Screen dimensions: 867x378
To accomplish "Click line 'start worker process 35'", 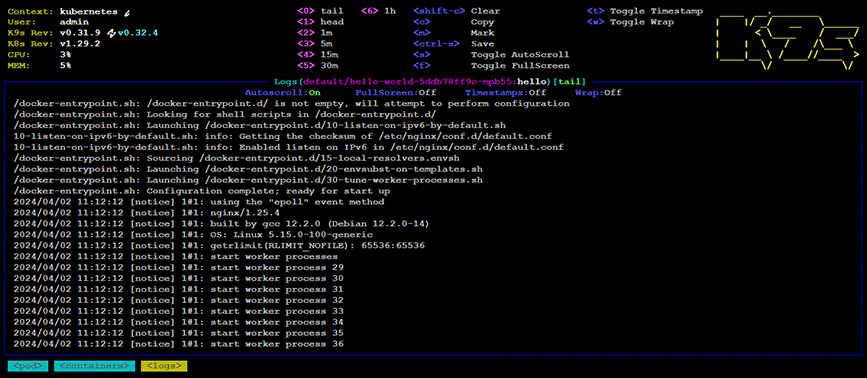I will 179,333.
